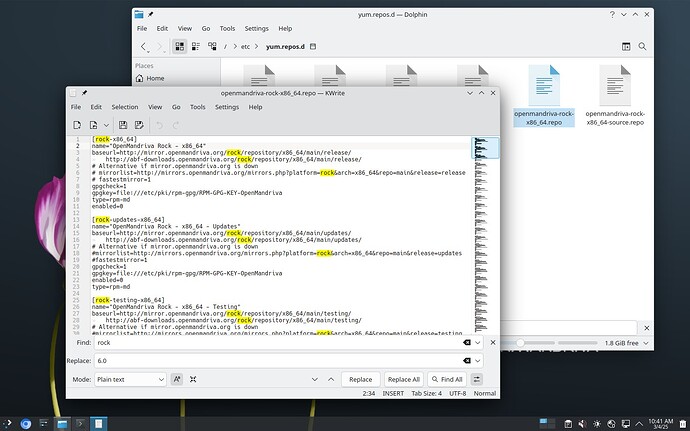Open 1.8 GiB free space dropdown in Dolphin
The image size is (690, 431).
coord(627,343)
